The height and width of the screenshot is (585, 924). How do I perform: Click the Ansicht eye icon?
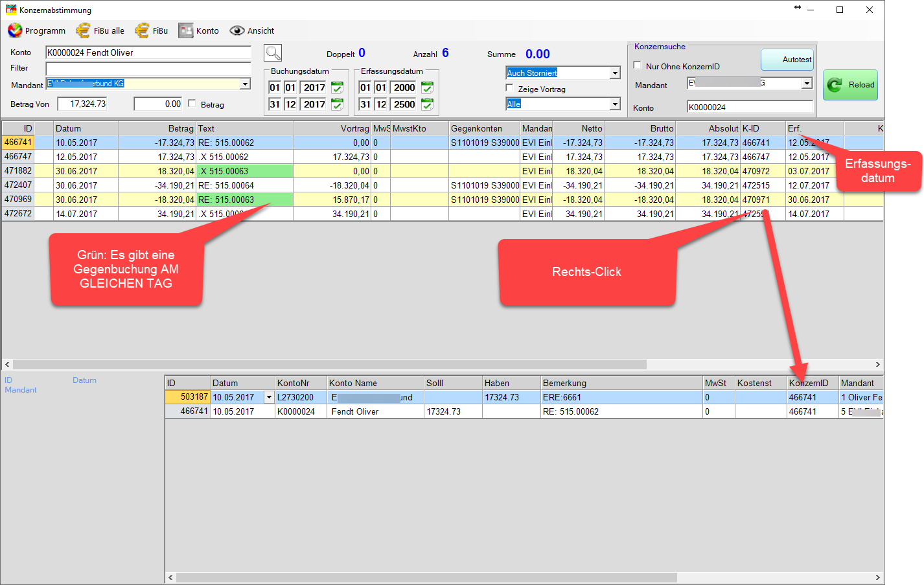[237, 30]
